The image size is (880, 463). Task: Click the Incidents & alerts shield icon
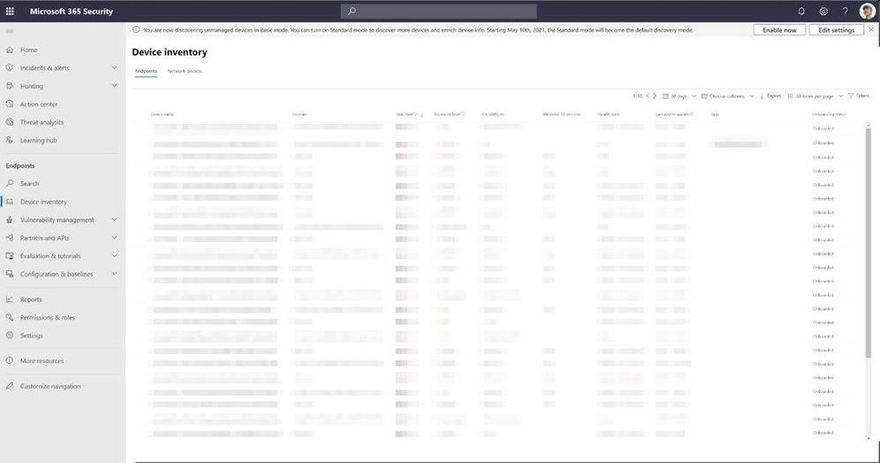coord(10,68)
